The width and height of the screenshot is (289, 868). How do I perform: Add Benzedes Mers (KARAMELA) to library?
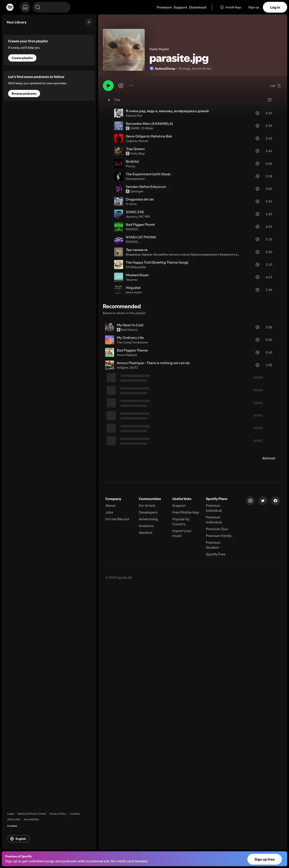point(257,126)
